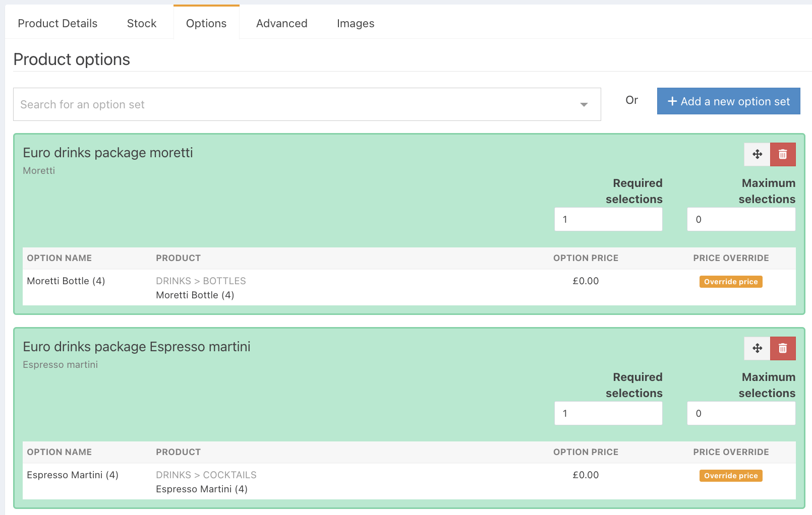
Task: Click the £0.00 price in Espresso Martini row
Action: point(586,475)
